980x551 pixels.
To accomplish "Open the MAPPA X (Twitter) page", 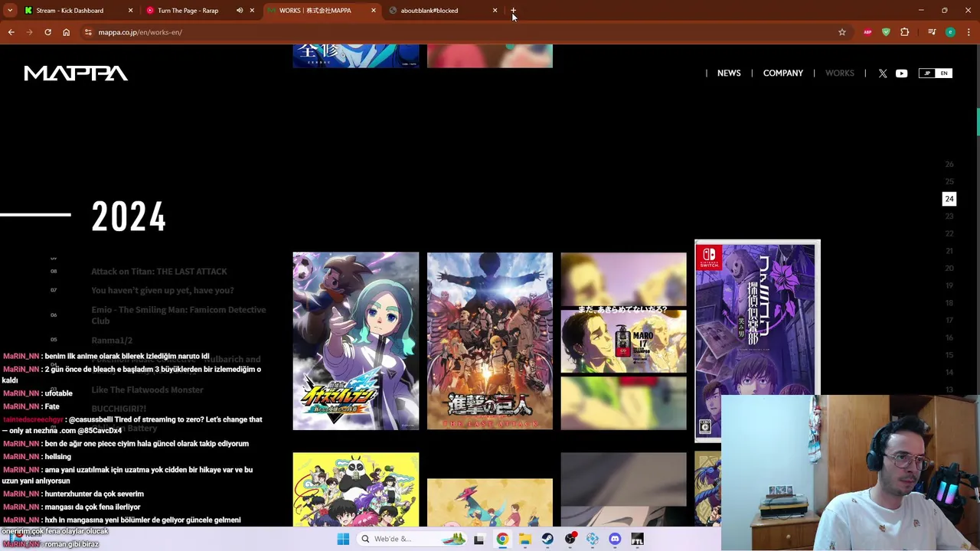I will [883, 73].
